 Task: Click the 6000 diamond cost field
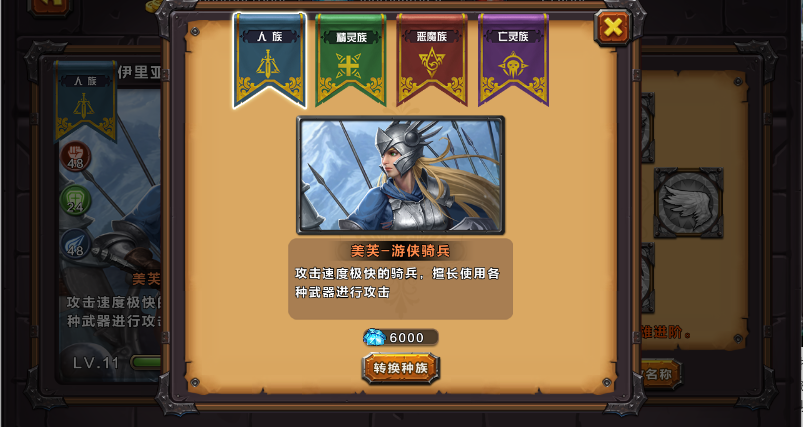401,337
